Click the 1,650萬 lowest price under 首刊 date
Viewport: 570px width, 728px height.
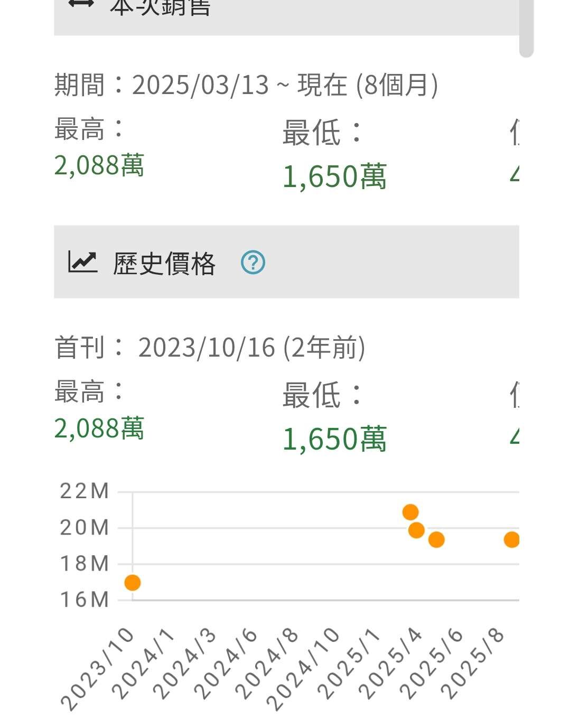tap(334, 439)
